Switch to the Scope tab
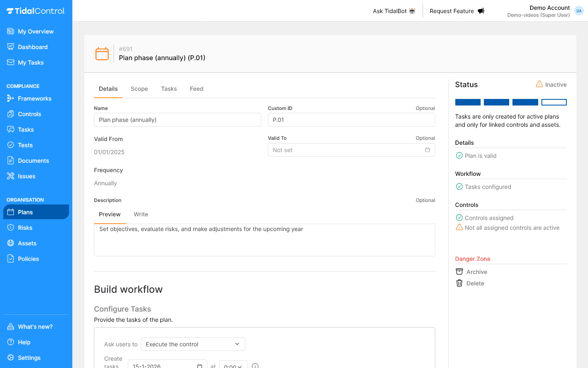Viewport: 588px width, 368px height. tap(139, 89)
